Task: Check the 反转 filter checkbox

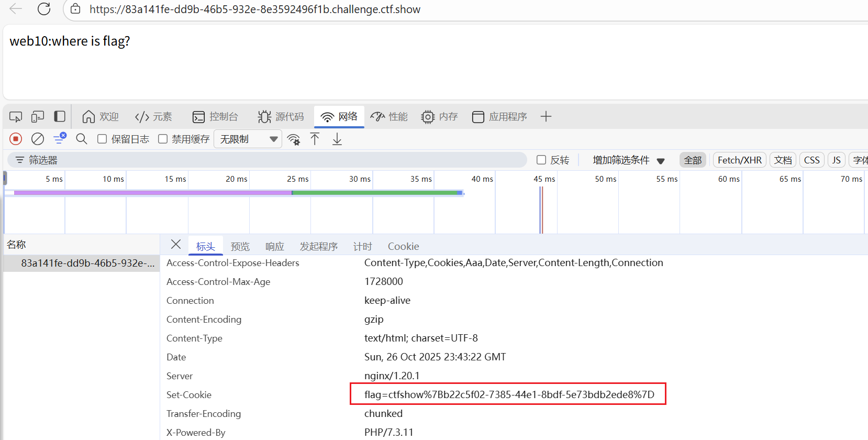Action: pos(541,160)
